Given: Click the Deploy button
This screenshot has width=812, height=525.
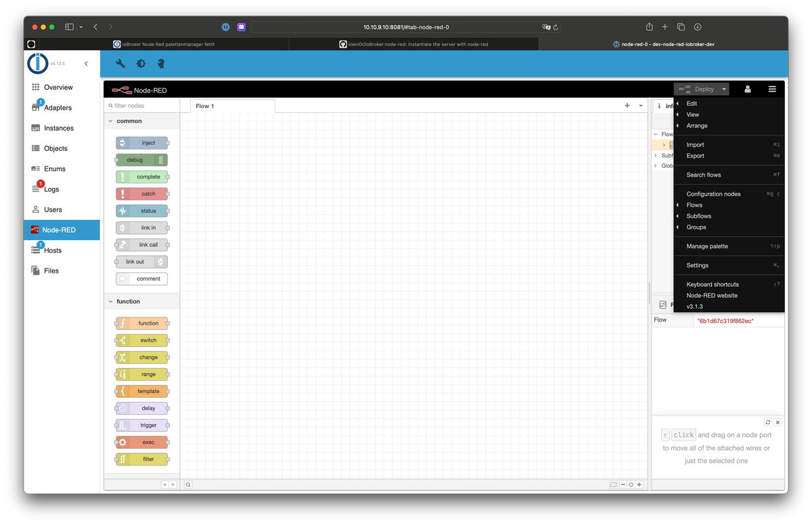Looking at the screenshot, I should [696, 89].
